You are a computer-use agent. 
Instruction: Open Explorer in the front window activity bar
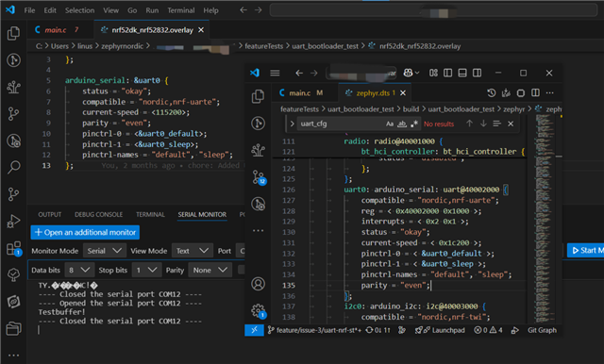258,96
